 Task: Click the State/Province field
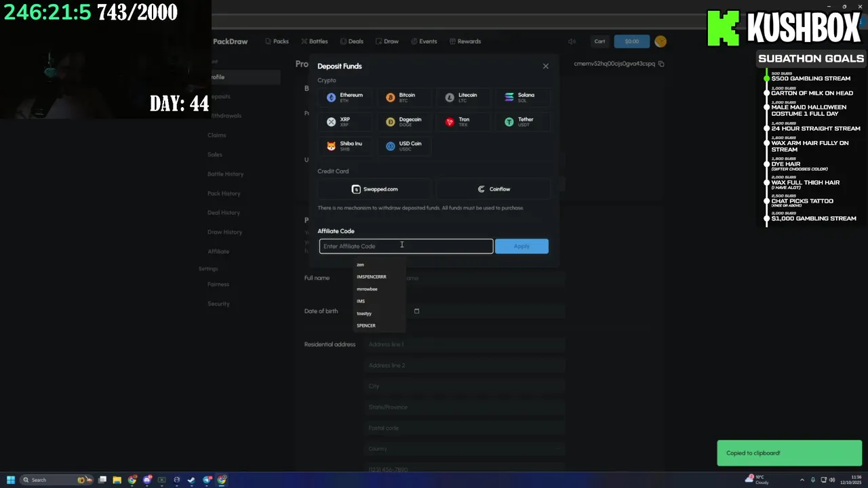coord(465,407)
